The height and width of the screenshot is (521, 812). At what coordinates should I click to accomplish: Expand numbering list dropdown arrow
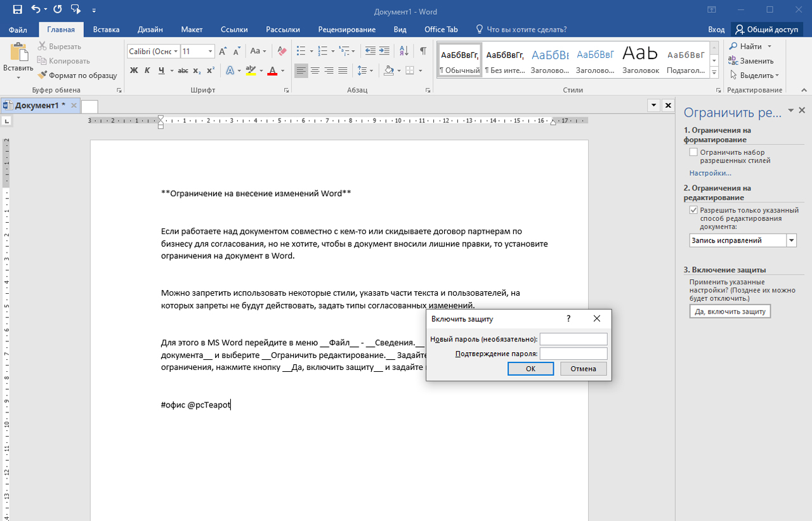[332, 51]
